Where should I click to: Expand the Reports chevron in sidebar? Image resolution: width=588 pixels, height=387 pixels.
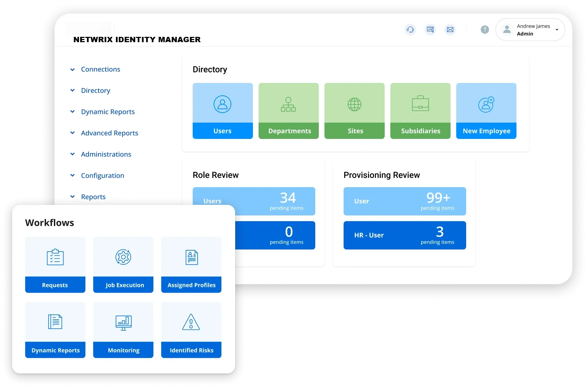tap(73, 197)
